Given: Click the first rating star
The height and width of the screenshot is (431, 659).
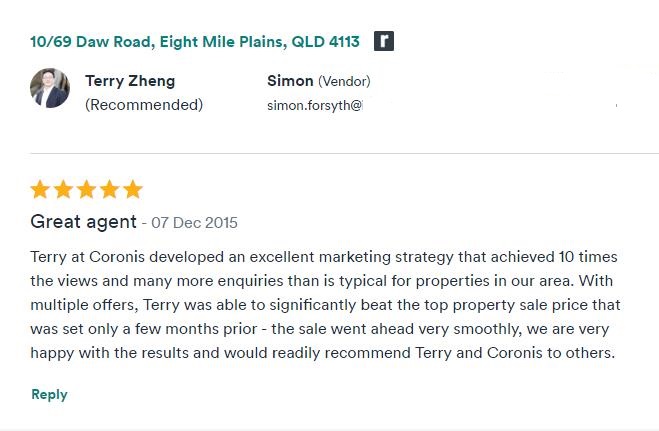Looking at the screenshot, I should pos(40,189).
